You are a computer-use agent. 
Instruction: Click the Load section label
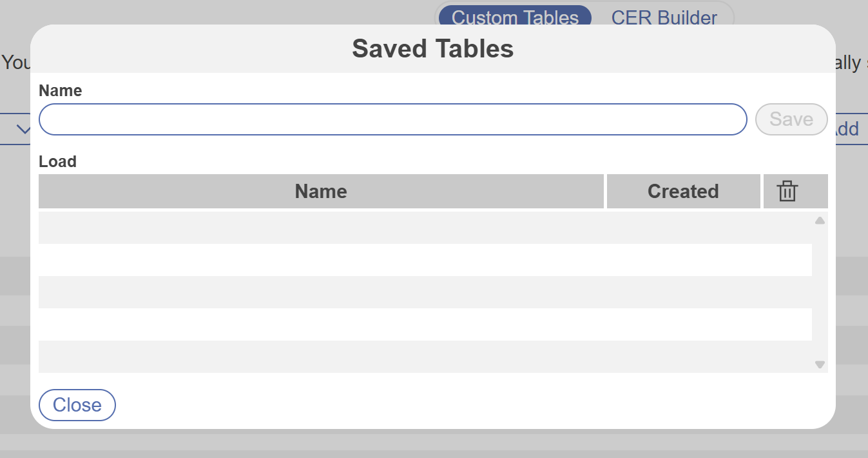(x=57, y=161)
